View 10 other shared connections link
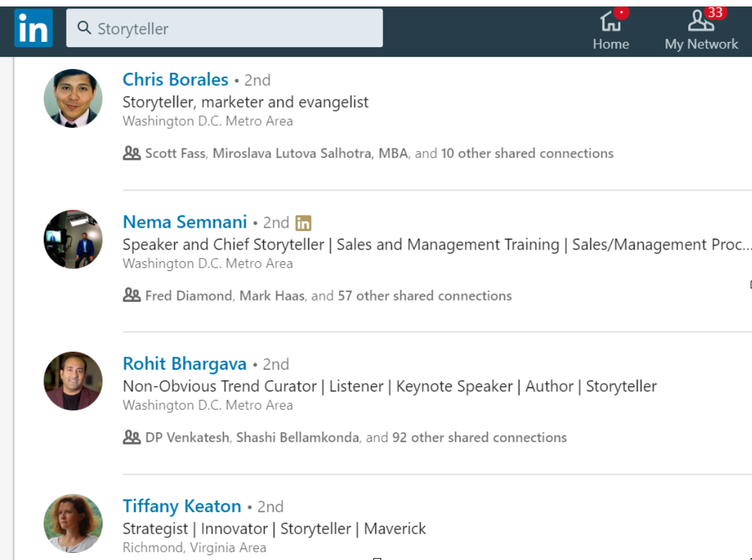The width and height of the screenshot is (752, 560). click(527, 154)
